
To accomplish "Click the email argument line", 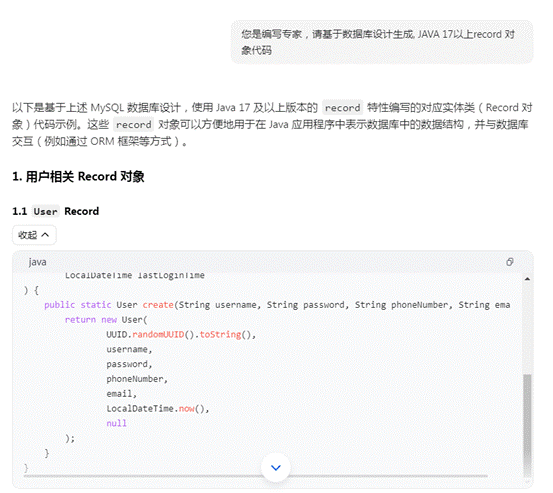I will [x=121, y=394].
